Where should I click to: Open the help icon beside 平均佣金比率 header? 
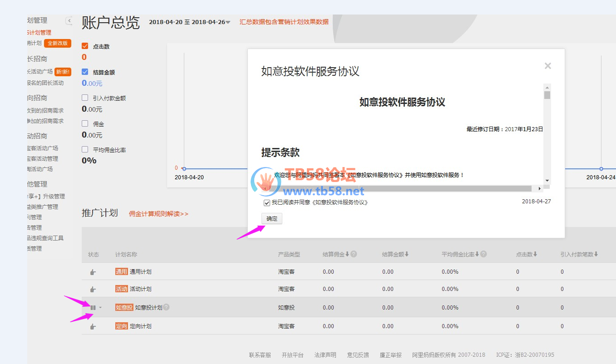(483, 254)
